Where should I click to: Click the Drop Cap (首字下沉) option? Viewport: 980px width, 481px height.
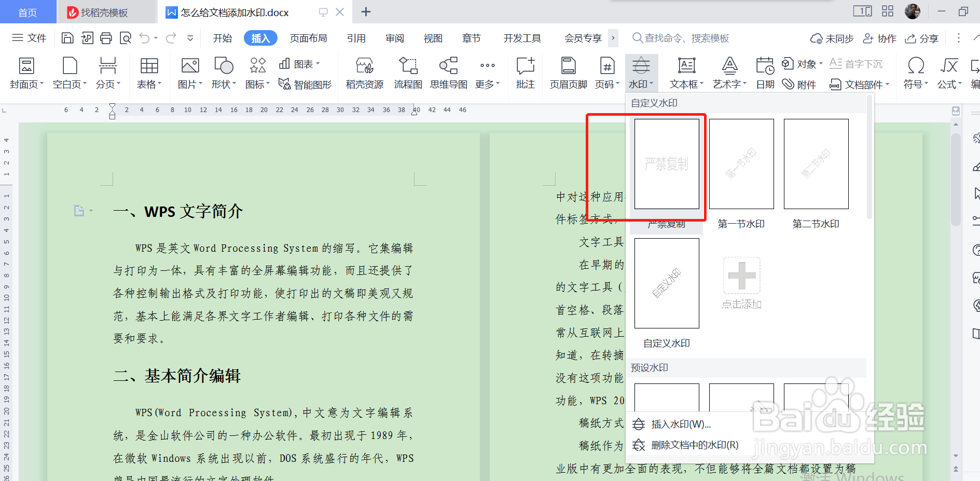click(856, 64)
